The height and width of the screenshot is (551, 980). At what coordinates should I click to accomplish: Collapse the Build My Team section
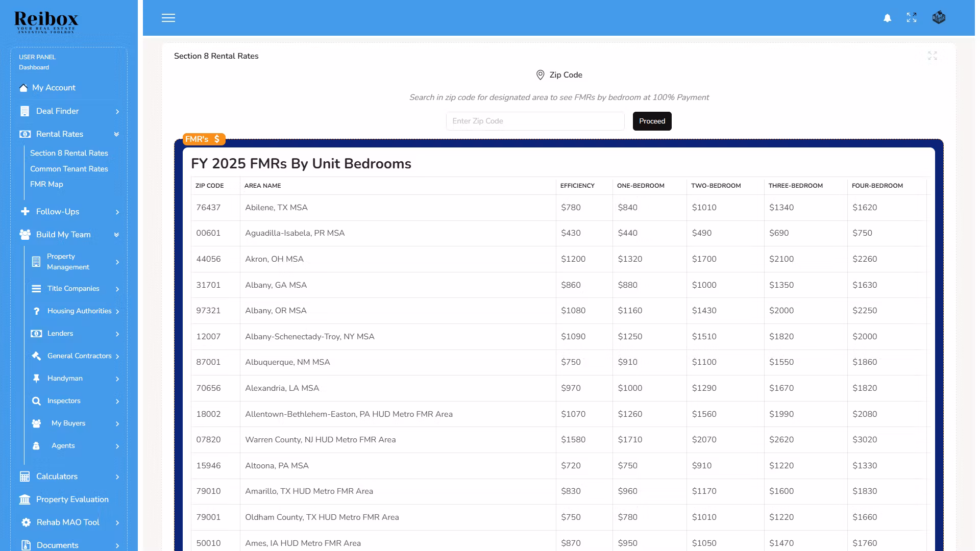116,235
